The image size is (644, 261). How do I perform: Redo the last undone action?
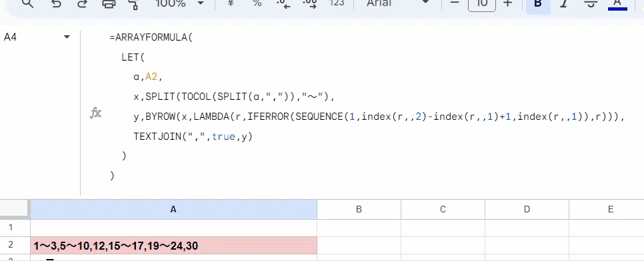click(82, 4)
